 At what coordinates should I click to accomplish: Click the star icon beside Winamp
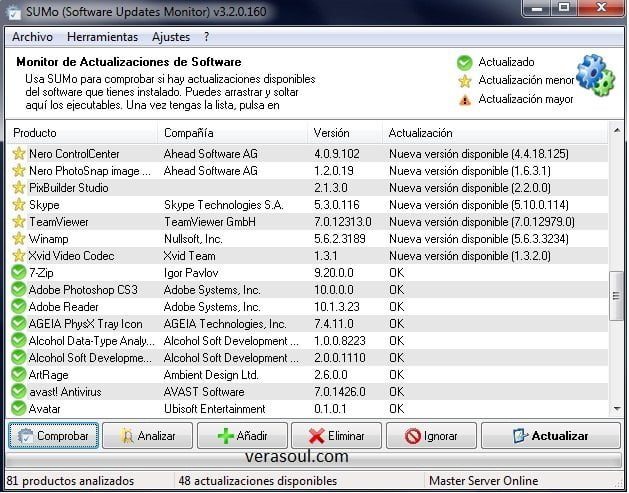click(18, 238)
